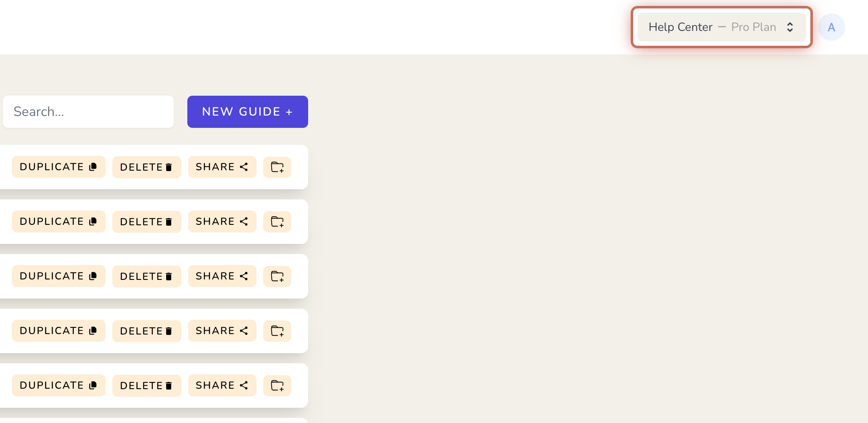Share the first guide in the list

coord(222,167)
